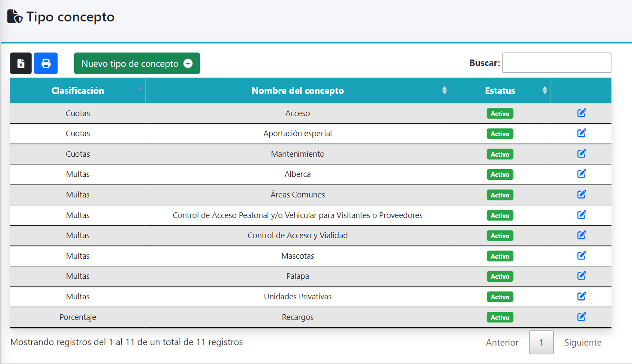Click Activo badge for Áreas Comunes

500,195
